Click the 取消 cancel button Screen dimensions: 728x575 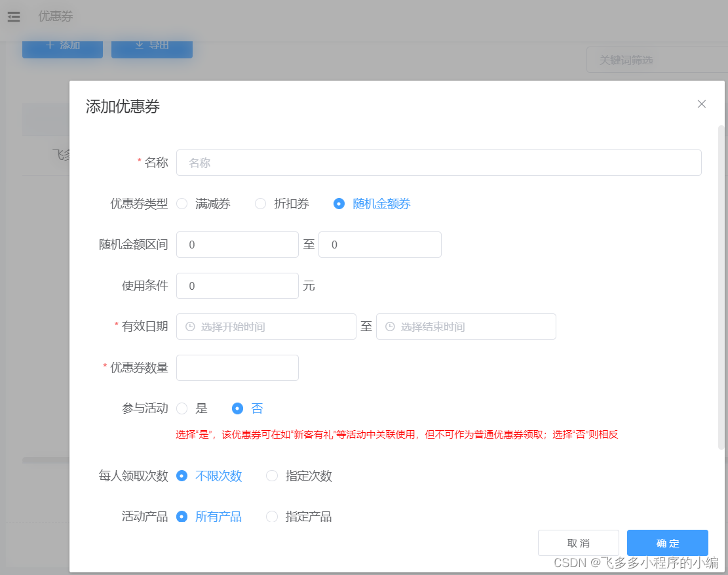[579, 543]
